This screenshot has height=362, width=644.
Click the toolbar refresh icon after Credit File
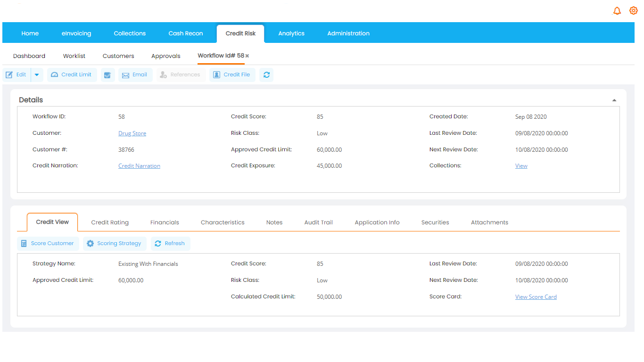pos(266,75)
